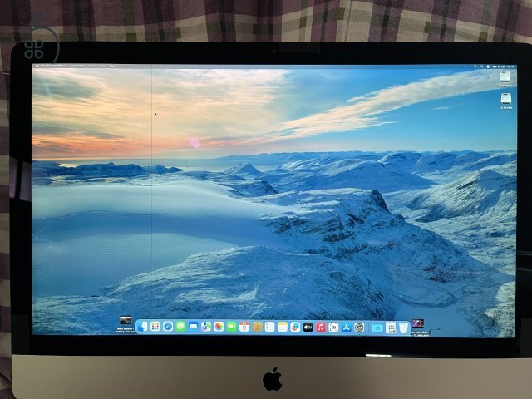Launch Maps from the Dock

pyautogui.click(x=206, y=327)
